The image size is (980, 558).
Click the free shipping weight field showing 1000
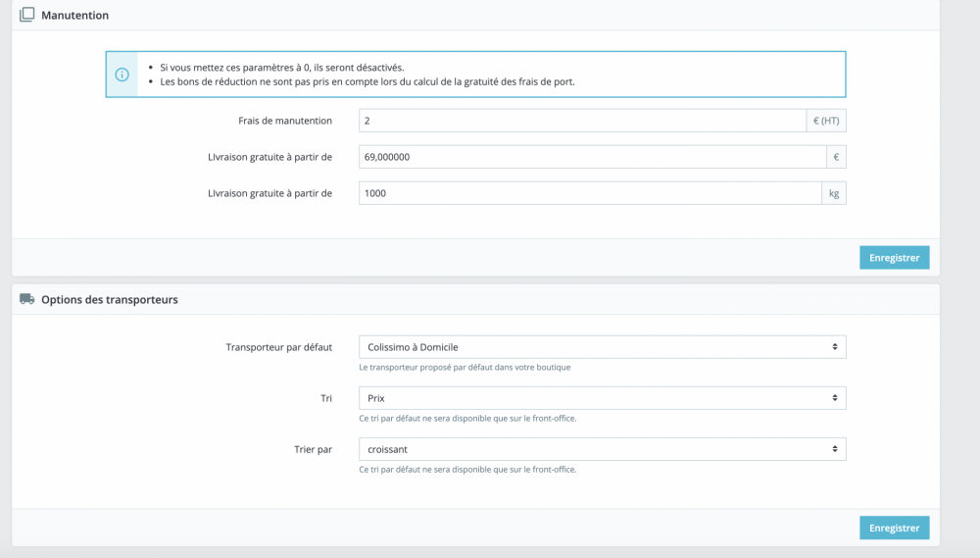coord(590,193)
